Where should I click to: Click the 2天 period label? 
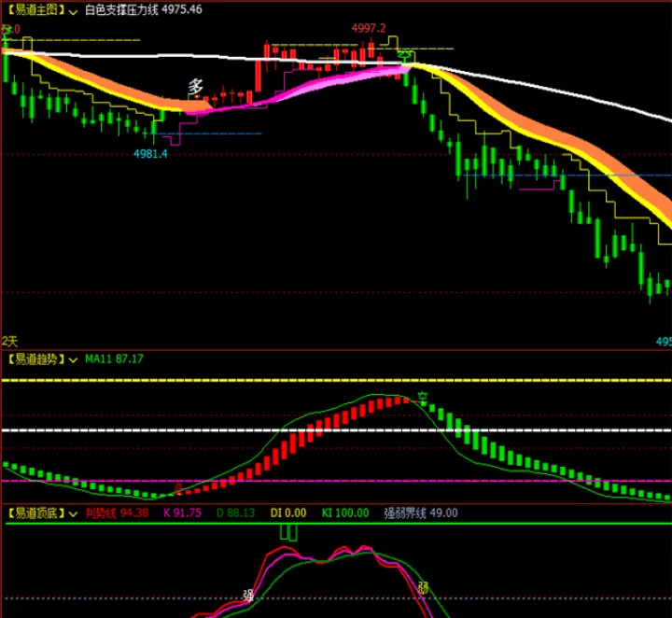10,342
